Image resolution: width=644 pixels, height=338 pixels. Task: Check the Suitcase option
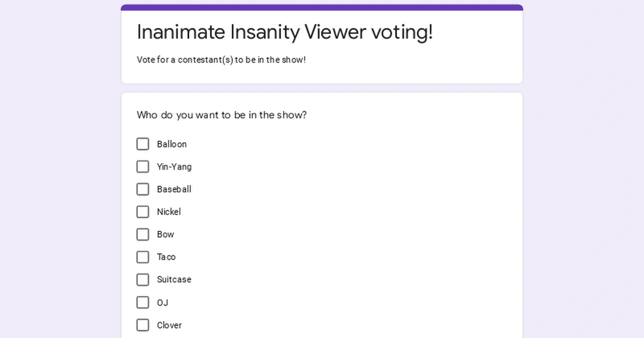pyautogui.click(x=143, y=280)
